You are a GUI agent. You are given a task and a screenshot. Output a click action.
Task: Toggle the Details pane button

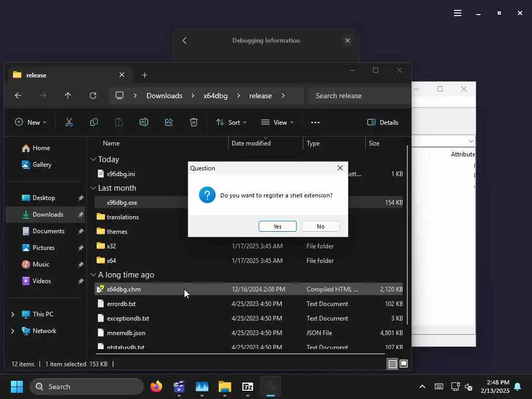click(383, 122)
